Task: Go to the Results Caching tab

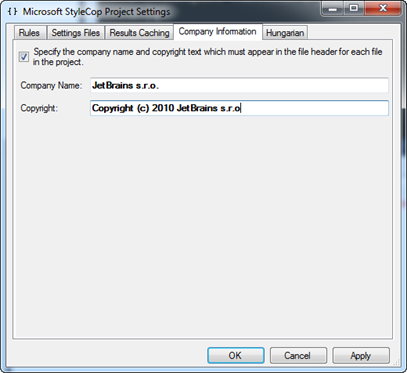Action: 139,33
